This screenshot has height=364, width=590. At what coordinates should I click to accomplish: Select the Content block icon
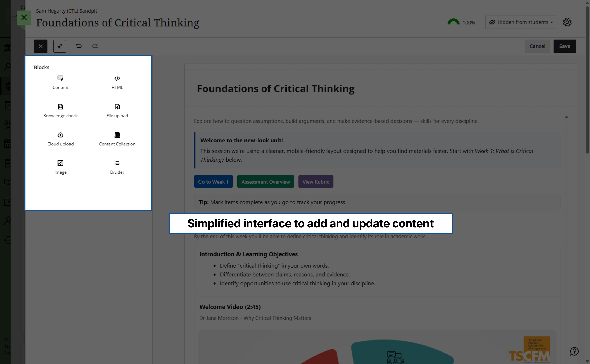click(x=60, y=82)
